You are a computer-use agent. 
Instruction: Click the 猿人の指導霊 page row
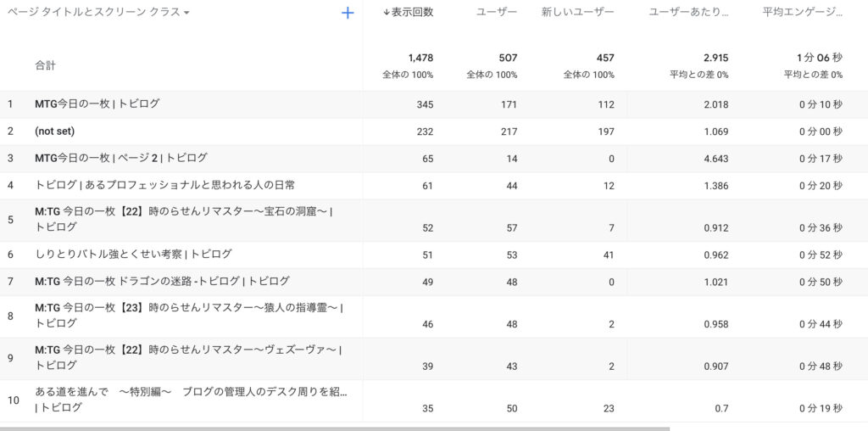pos(188,316)
